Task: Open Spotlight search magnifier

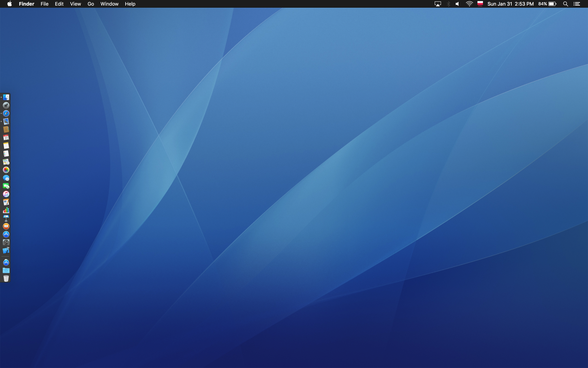Action: (565, 4)
